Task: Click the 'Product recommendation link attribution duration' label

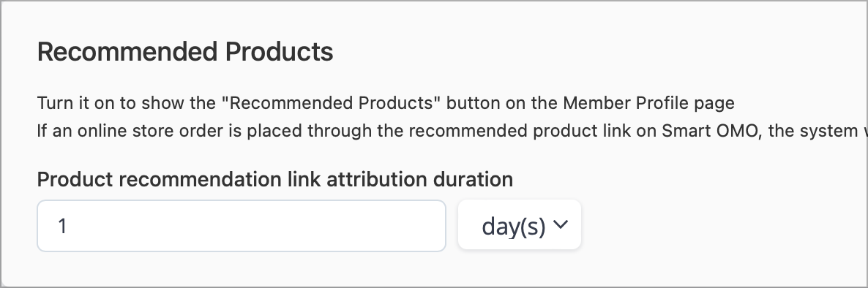Action: click(x=275, y=179)
